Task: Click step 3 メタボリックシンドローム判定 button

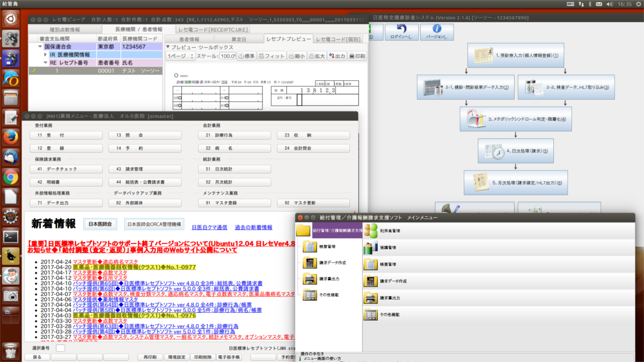Action: [x=515, y=119]
